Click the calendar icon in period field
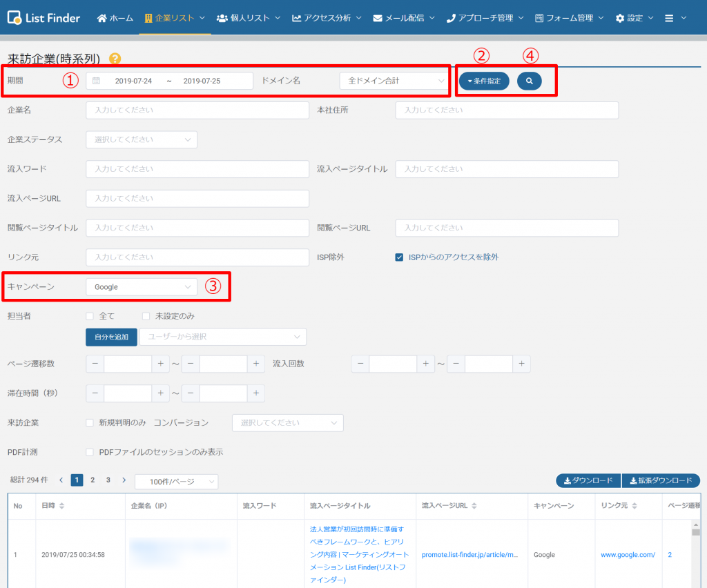This screenshot has width=707, height=588. tap(96, 81)
